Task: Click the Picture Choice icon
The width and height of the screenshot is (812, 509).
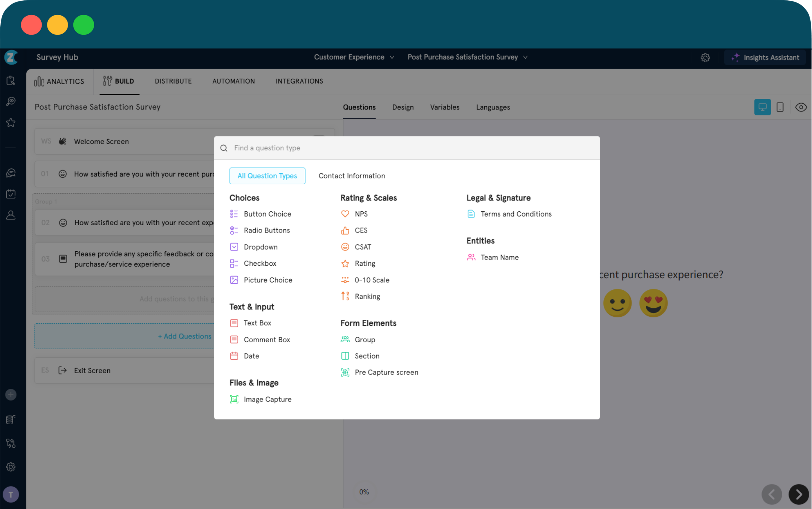Action: [x=234, y=280]
